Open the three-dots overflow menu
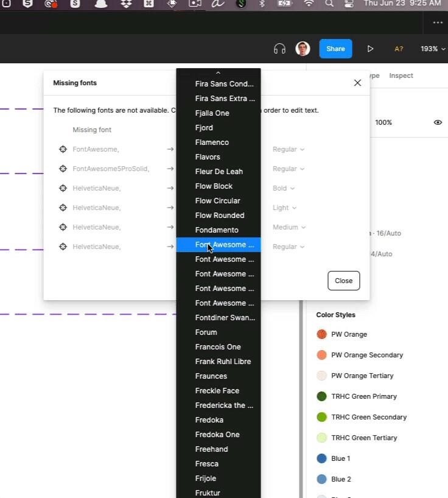The height and width of the screenshot is (498, 448). [438, 23]
